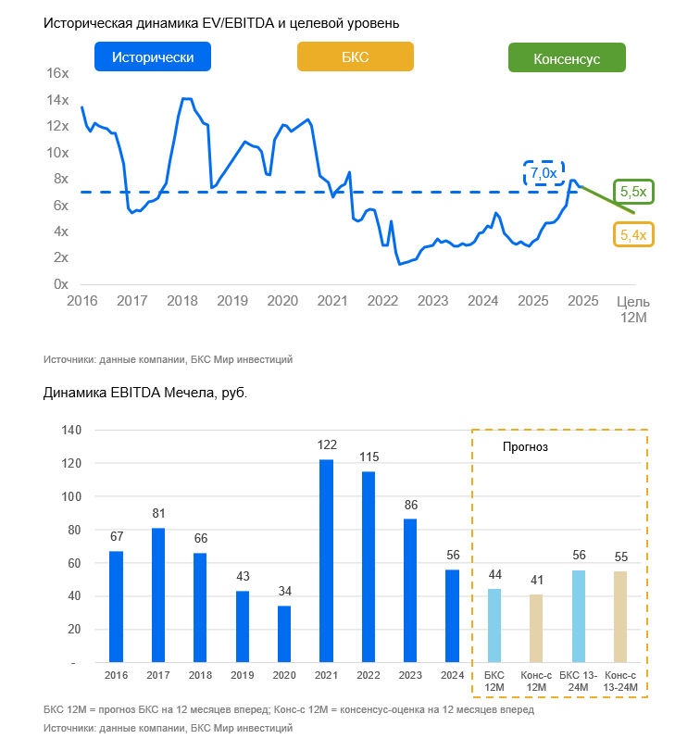Select the 2020 bar showing 34
The height and width of the screenshot is (751, 700).
[284, 634]
